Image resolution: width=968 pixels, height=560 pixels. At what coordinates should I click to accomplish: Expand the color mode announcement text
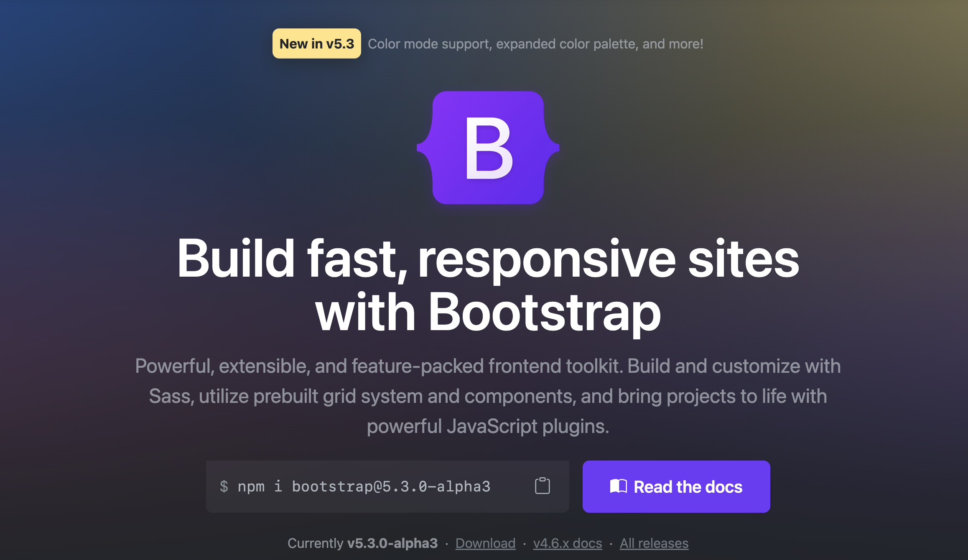[x=536, y=44]
